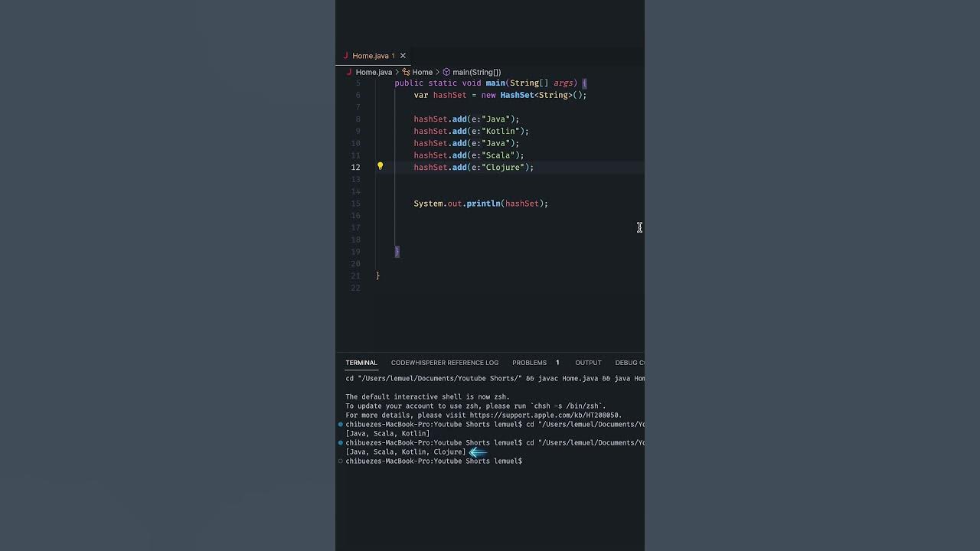Click the blue command marker beside [Java, Scala, Kotlin] command
Image resolution: width=980 pixels, height=551 pixels.
point(341,425)
